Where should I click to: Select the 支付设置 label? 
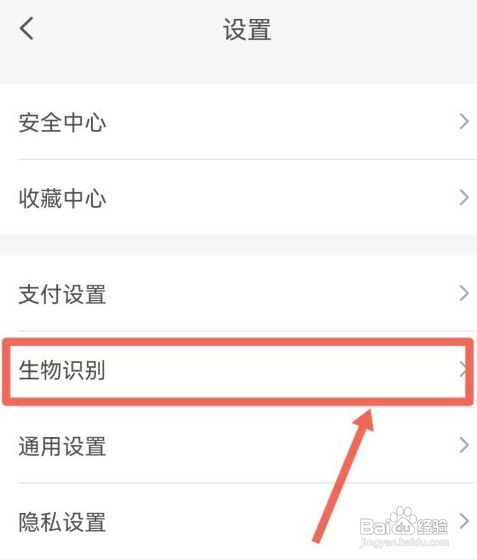pyautogui.click(x=62, y=294)
